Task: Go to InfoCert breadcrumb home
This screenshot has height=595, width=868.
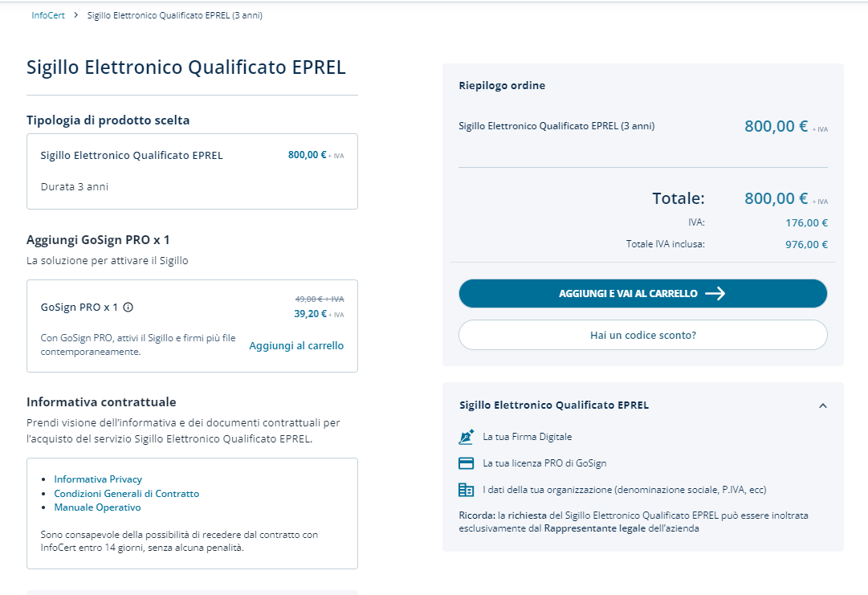Action: click(48, 16)
